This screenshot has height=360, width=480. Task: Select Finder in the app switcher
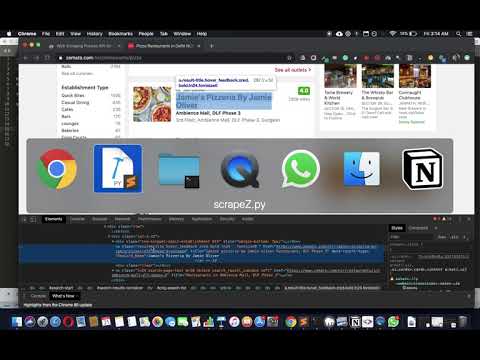[x=362, y=169]
